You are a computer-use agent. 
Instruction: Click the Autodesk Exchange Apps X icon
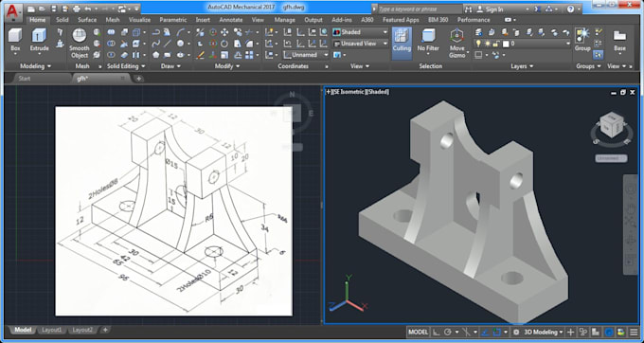coord(537,9)
